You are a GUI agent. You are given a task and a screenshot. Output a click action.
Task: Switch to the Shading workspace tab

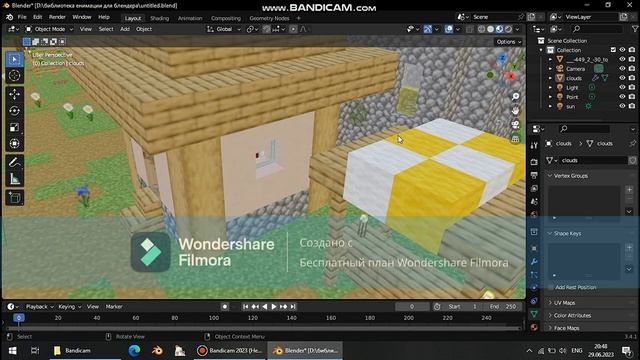click(x=160, y=18)
